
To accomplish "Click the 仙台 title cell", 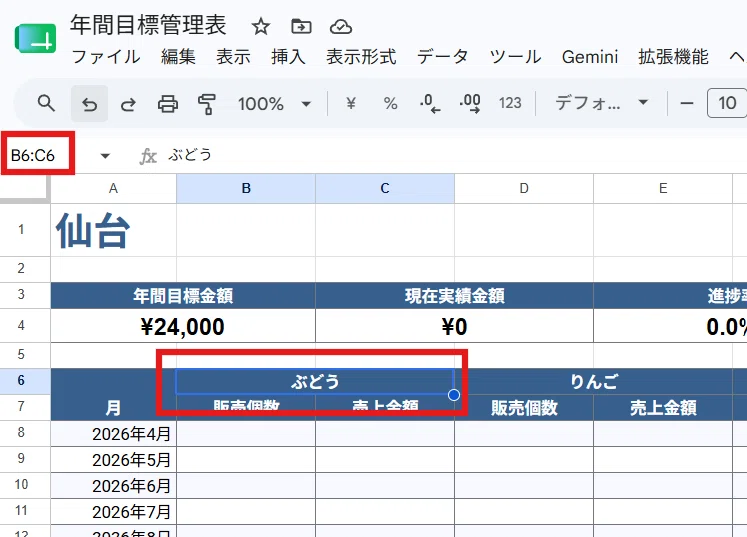I will pos(113,230).
